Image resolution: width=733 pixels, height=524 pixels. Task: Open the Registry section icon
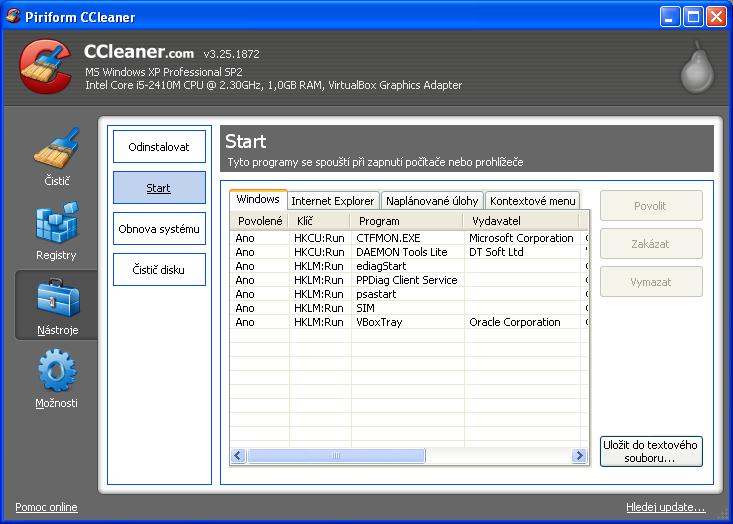tap(56, 226)
